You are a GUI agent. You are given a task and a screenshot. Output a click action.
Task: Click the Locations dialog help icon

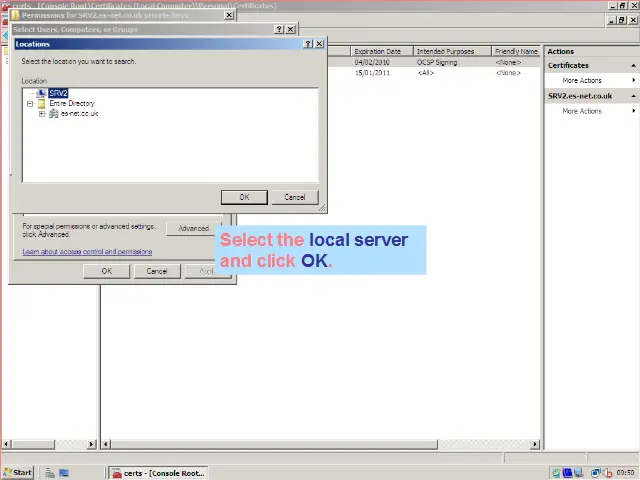[x=307, y=44]
